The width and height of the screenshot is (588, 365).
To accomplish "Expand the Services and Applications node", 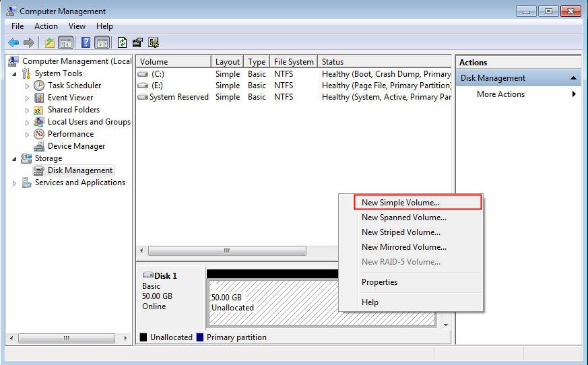I will click(15, 183).
